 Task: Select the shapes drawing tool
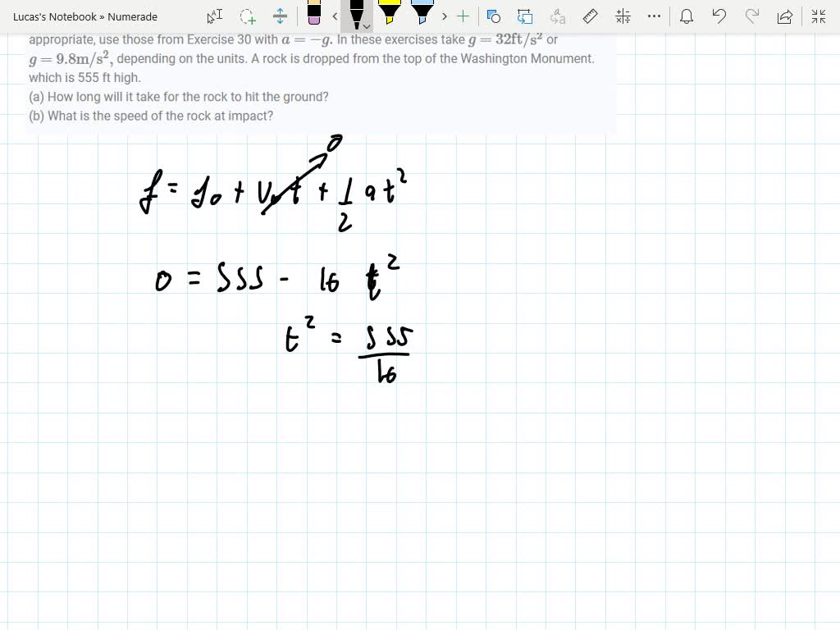pos(493,16)
